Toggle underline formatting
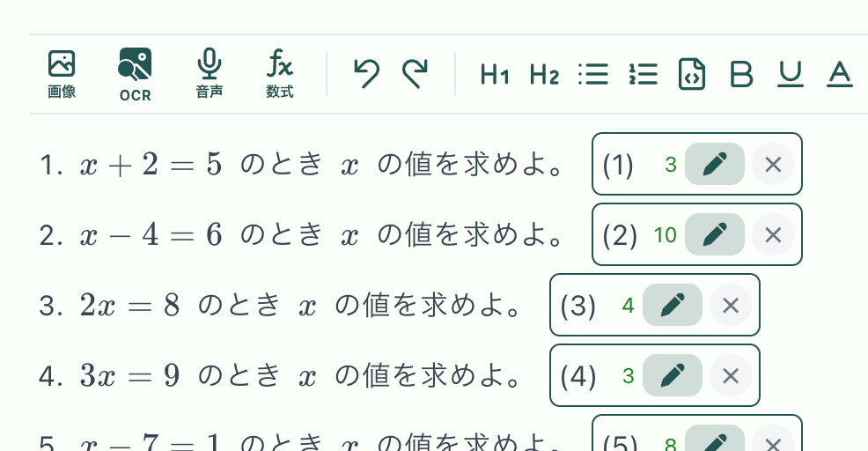The image size is (868, 451). (x=791, y=75)
